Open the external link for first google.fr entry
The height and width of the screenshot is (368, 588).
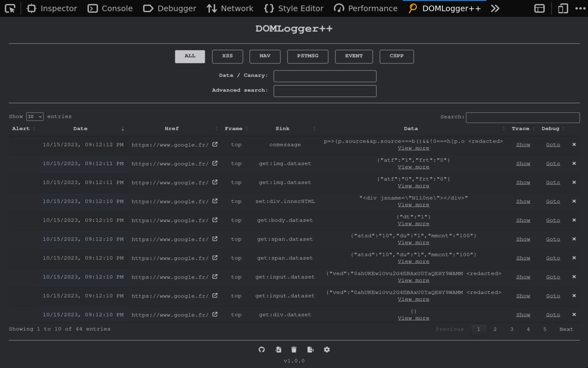[214, 144]
